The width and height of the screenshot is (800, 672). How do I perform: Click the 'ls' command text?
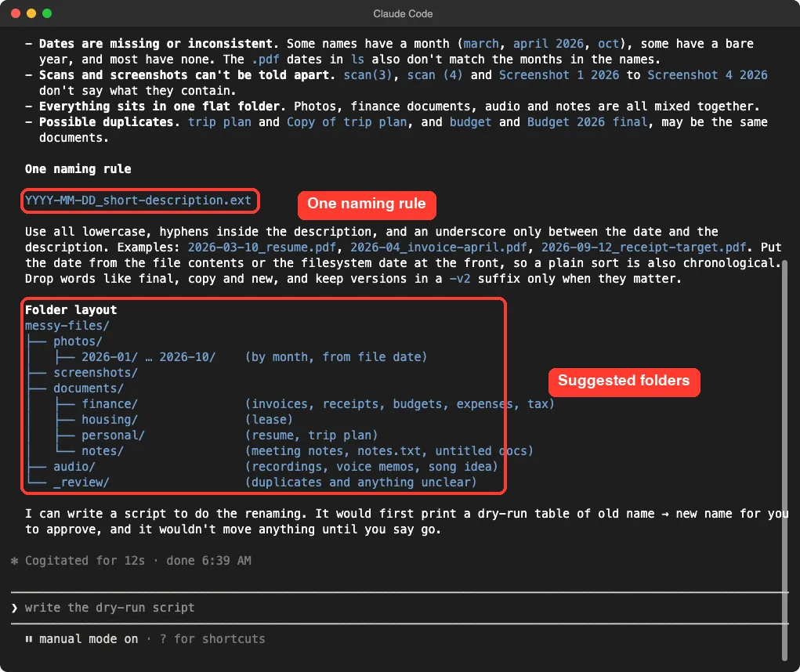[357, 60]
